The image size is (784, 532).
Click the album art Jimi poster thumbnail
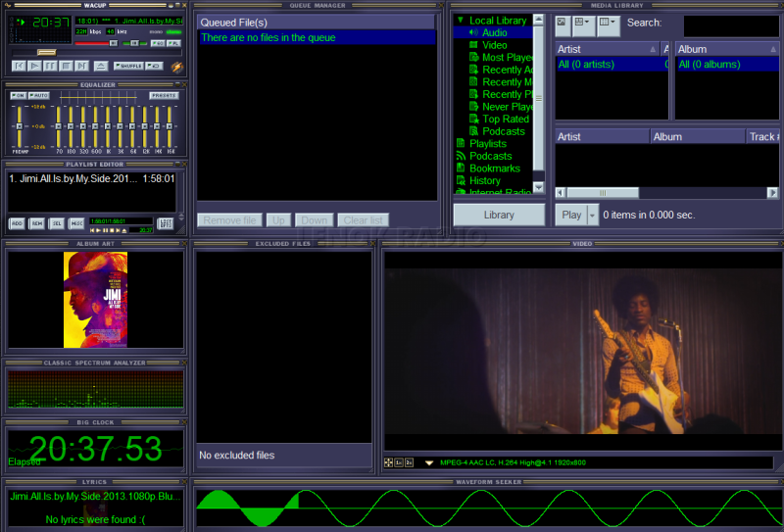coord(95,300)
